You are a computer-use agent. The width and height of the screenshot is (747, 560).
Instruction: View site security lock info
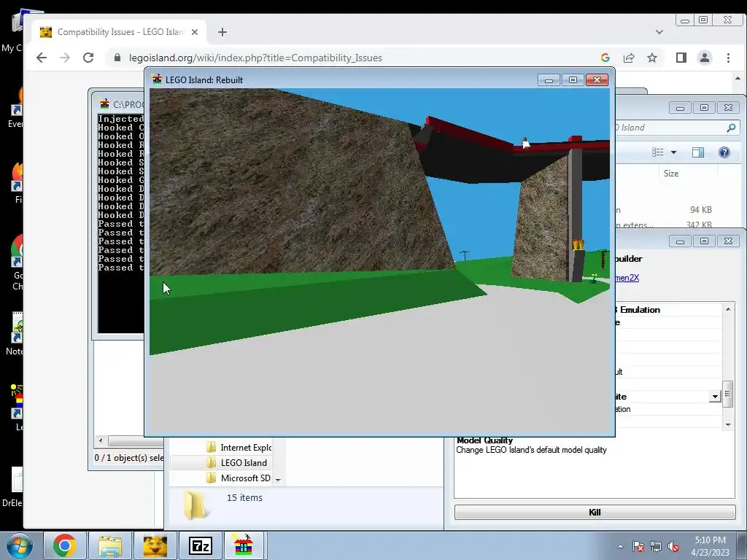(x=117, y=58)
